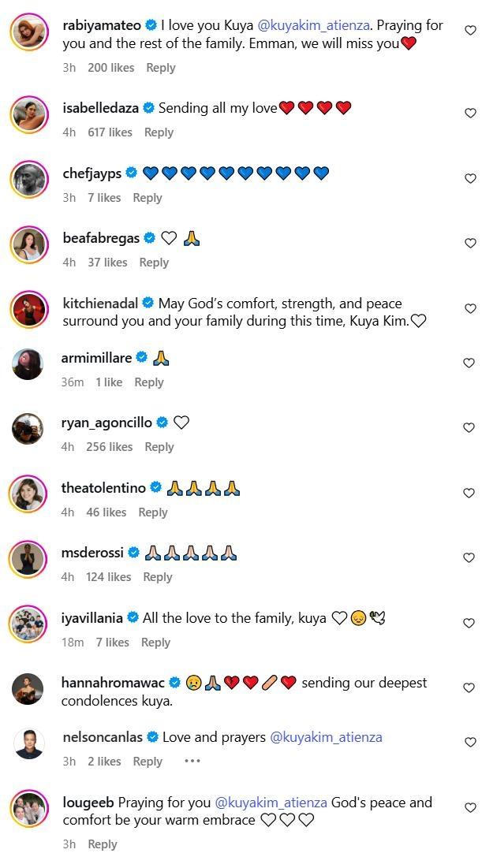The height and width of the screenshot is (868, 482).
Task: Reply to rabiyamateo's comment
Action: click(161, 68)
